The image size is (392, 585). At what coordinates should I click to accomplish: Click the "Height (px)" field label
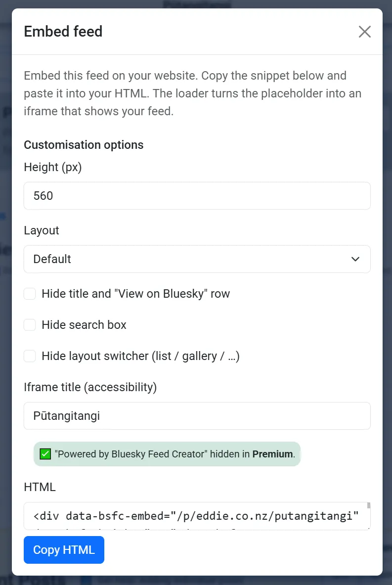(53, 167)
